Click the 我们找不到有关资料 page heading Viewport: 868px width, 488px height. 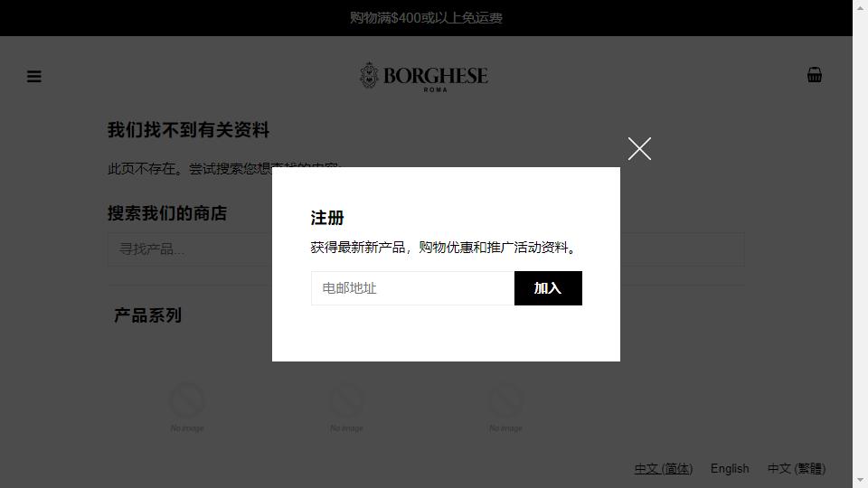[x=188, y=130]
